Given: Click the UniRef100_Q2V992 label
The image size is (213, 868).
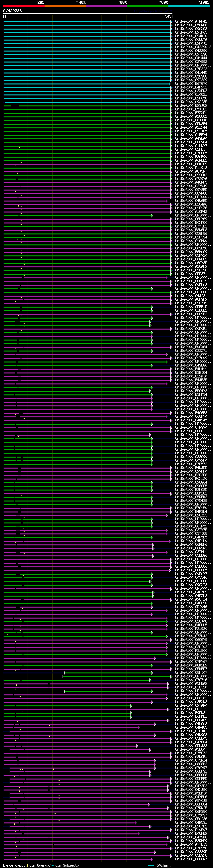Looking at the screenshot, I should (191, 62).
